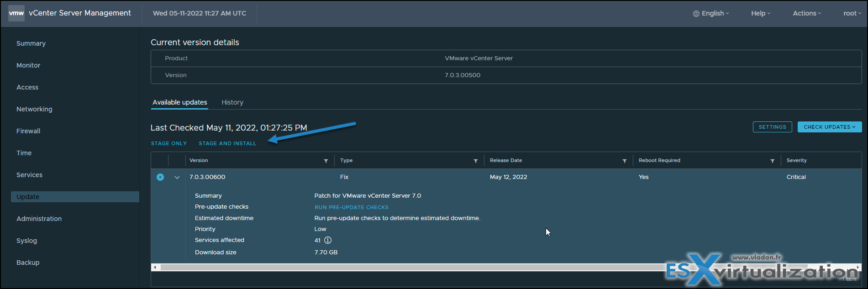Click the globe language icon
Screen dimensions: 868x289
pyautogui.click(x=696, y=14)
